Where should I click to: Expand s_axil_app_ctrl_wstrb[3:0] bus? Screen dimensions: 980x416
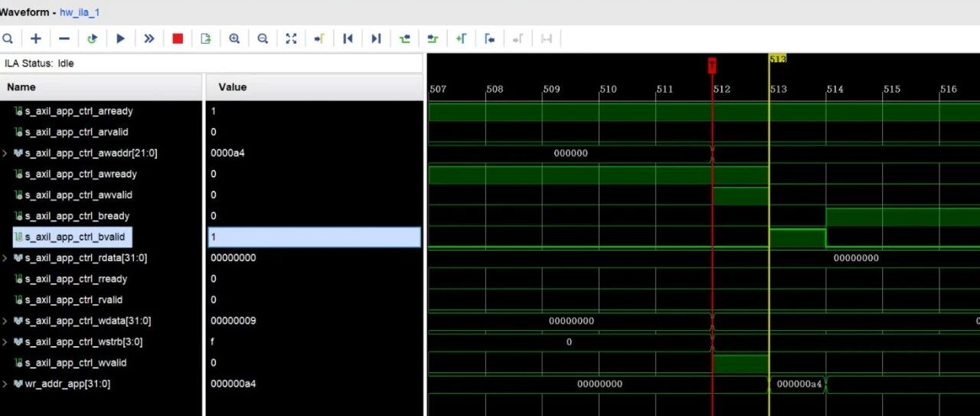click(5, 342)
